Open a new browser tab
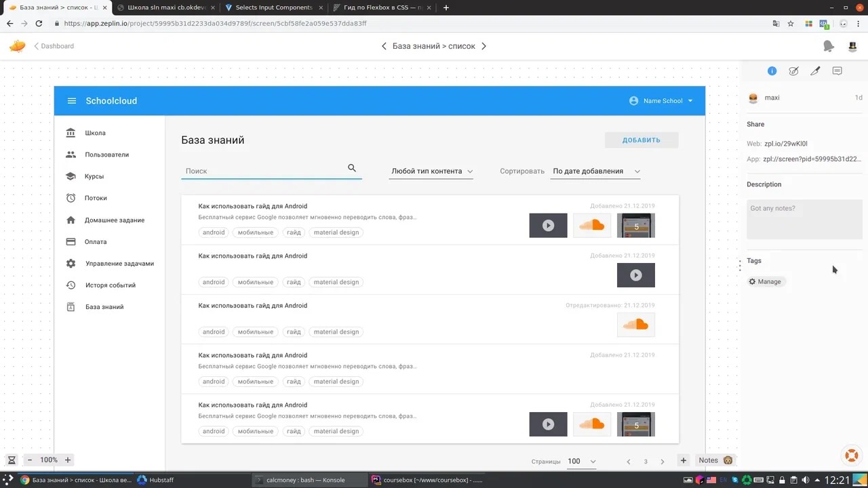868x488 pixels. pyautogui.click(x=446, y=7)
